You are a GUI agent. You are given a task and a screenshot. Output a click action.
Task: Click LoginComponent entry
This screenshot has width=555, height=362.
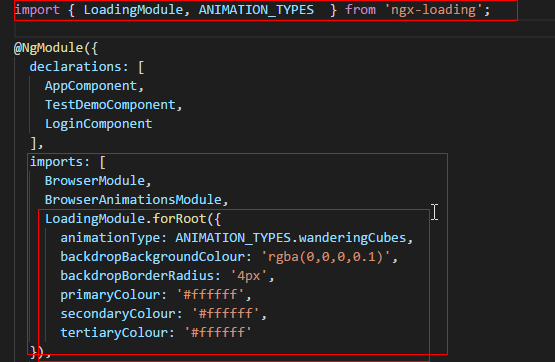tap(98, 124)
